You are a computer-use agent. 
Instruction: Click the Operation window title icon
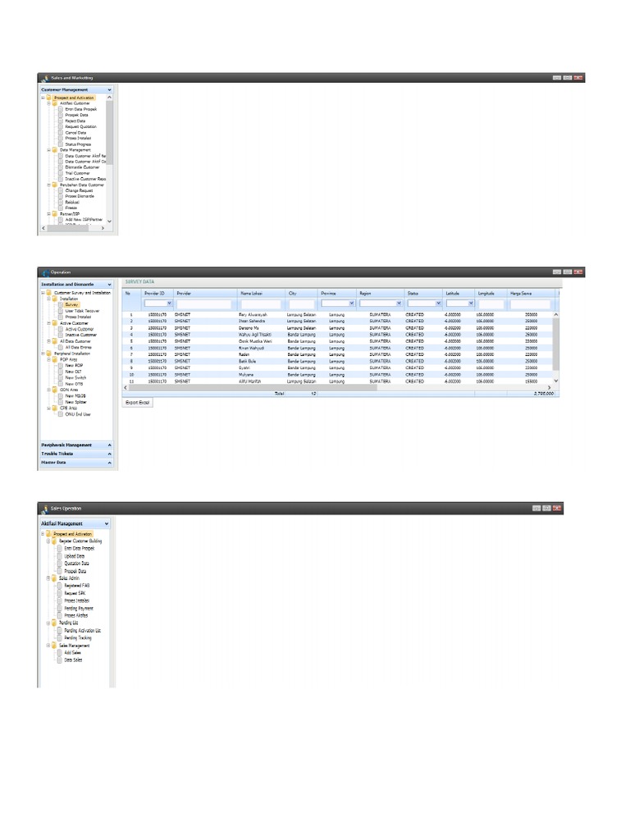click(43, 272)
